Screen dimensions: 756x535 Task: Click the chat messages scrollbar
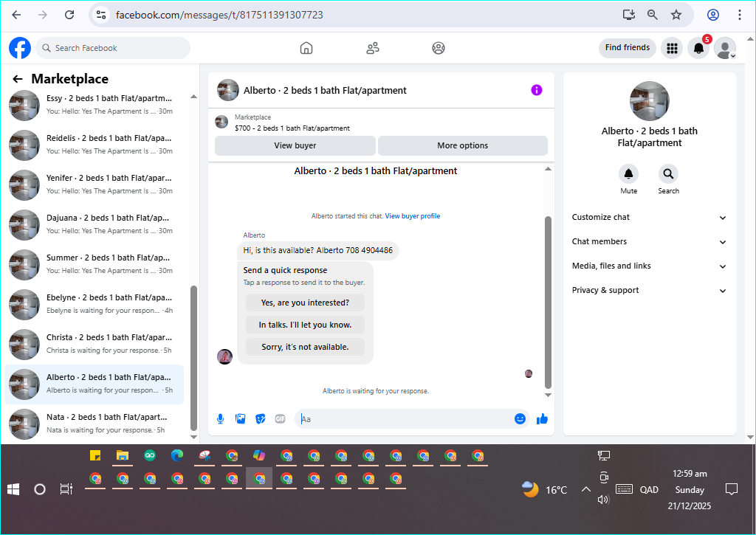pyautogui.click(x=548, y=303)
